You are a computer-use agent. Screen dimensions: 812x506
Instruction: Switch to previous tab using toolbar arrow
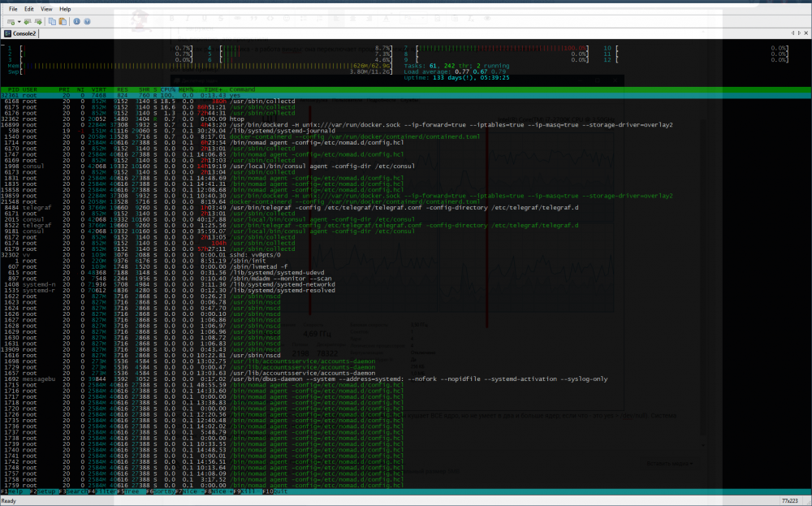click(x=28, y=21)
